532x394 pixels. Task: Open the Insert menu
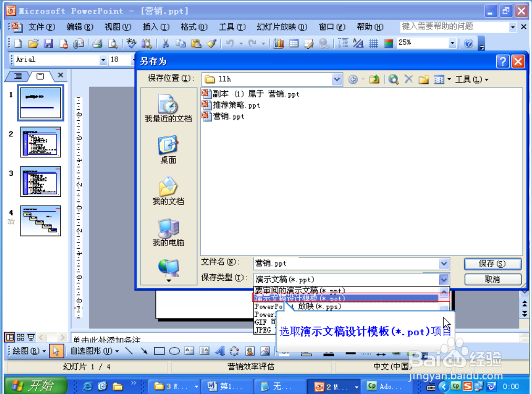pos(156,27)
